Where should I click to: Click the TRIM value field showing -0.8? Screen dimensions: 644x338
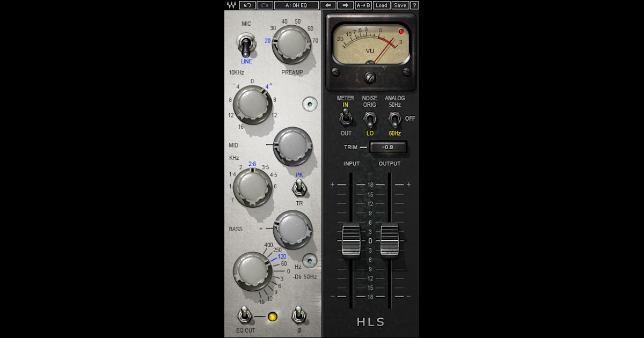389,146
